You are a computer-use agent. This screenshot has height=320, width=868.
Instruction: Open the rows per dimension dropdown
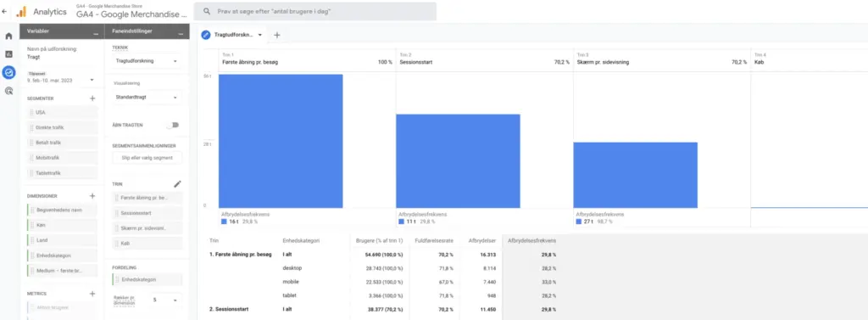click(165, 300)
